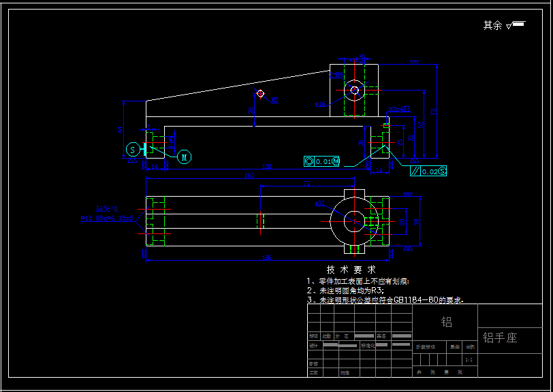Screen dimensions: 553x392
Task: Select the small M5 hole circle
Action: tap(260, 93)
